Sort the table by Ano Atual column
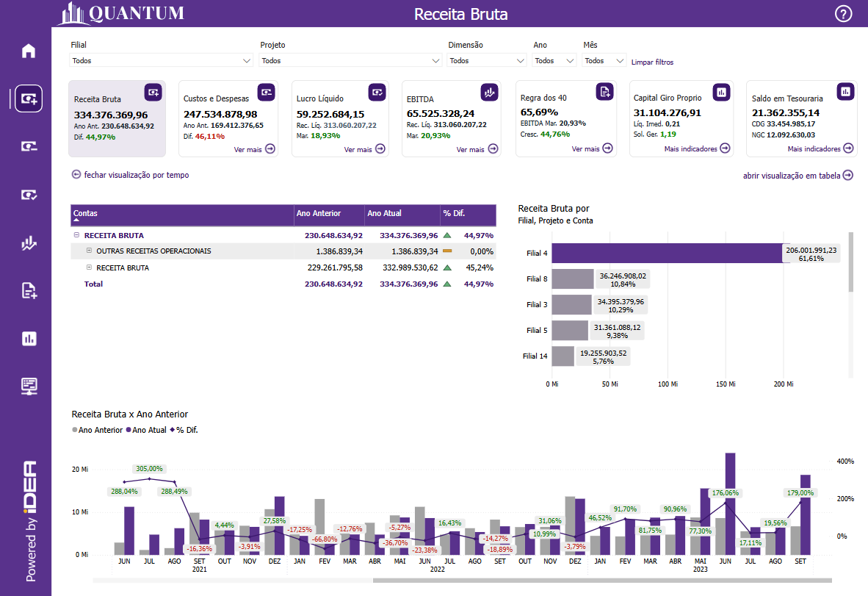Image resolution: width=868 pixels, height=596 pixels. (x=400, y=214)
